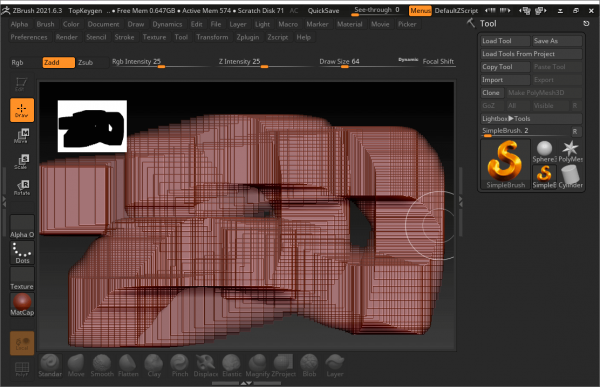600x387 pixels.
Task: Click the SimpleBrush. 2 tool selector slider
Action: pyautogui.click(x=525, y=131)
